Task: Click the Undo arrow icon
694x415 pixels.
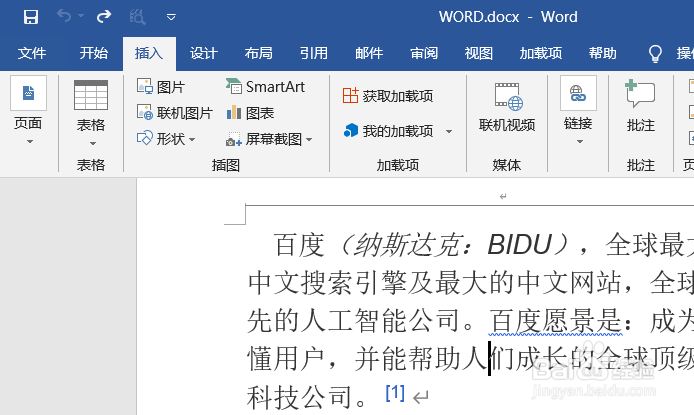Action: [x=64, y=16]
